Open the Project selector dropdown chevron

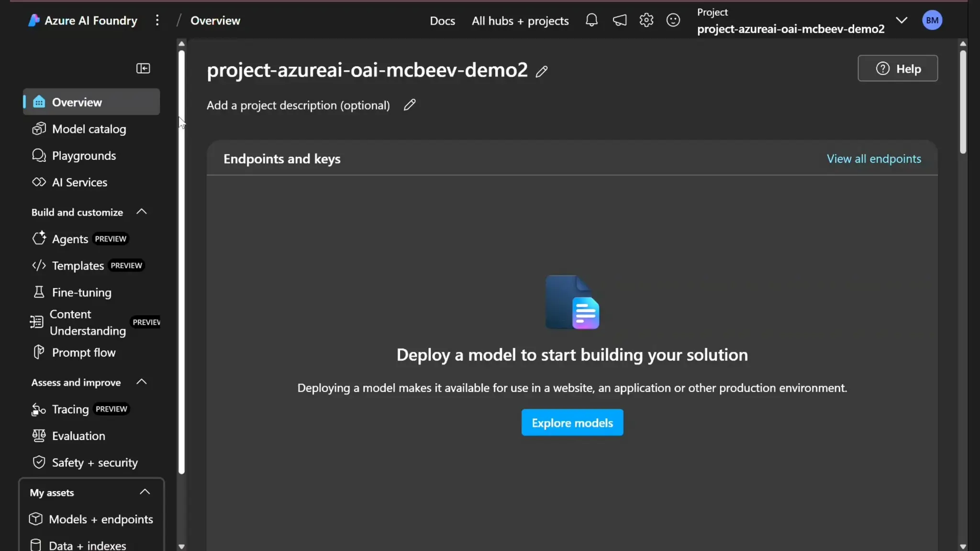coord(902,20)
